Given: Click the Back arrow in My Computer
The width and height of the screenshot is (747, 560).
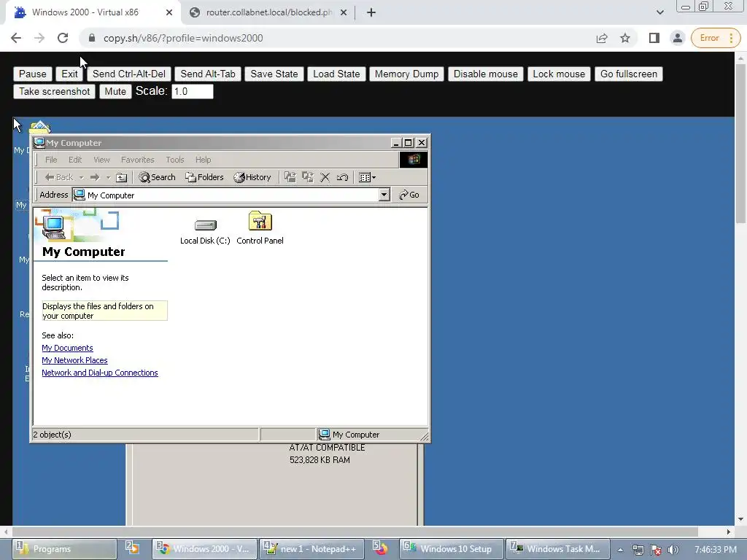Looking at the screenshot, I should [58, 177].
